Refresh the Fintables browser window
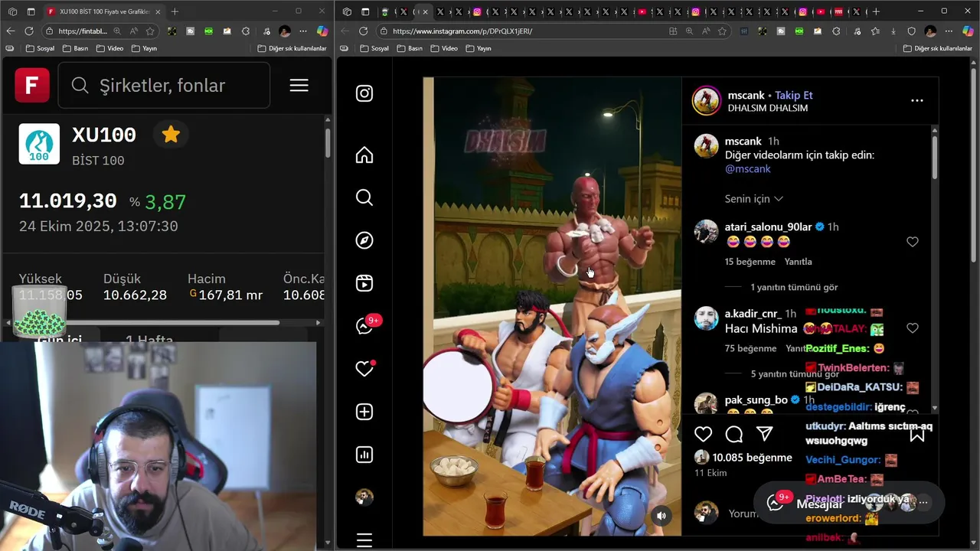The height and width of the screenshot is (551, 980). 28,31
